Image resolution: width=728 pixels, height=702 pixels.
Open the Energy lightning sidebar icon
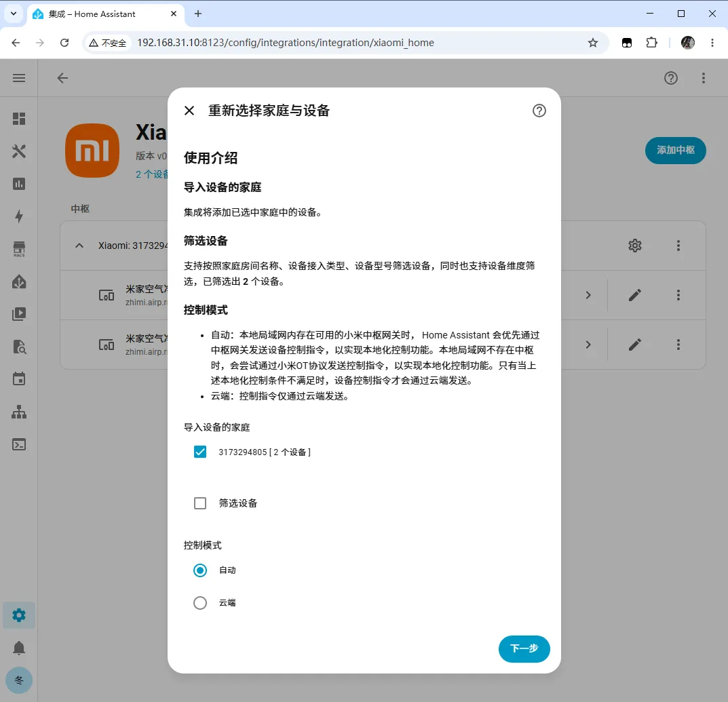(x=19, y=216)
